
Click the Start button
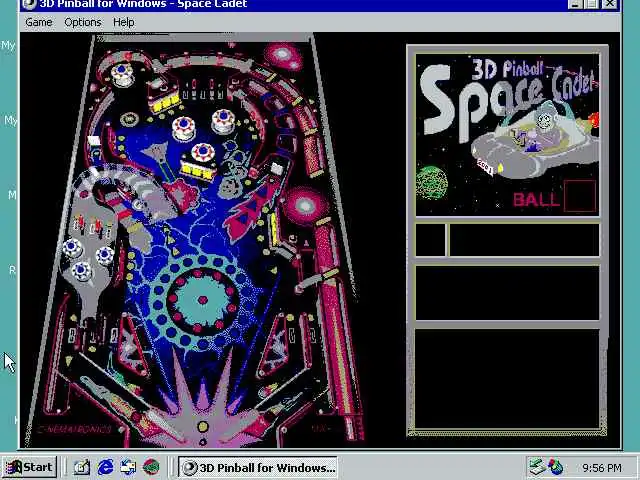pos(29,467)
